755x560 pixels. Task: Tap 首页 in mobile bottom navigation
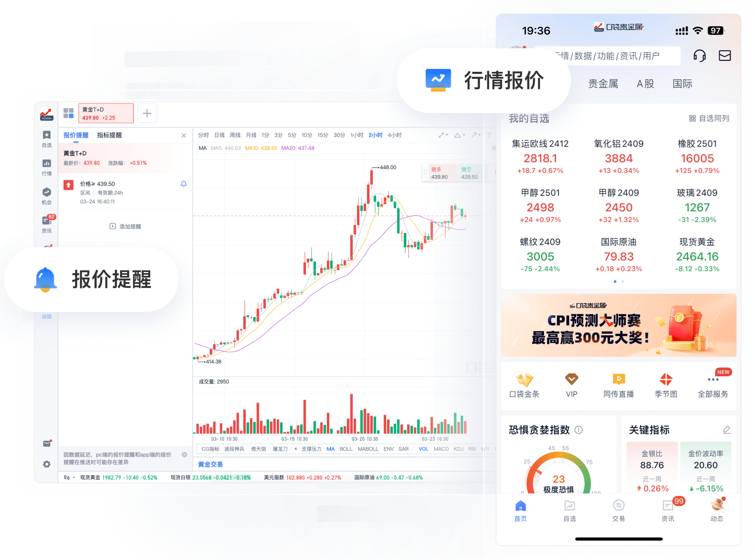click(x=520, y=511)
